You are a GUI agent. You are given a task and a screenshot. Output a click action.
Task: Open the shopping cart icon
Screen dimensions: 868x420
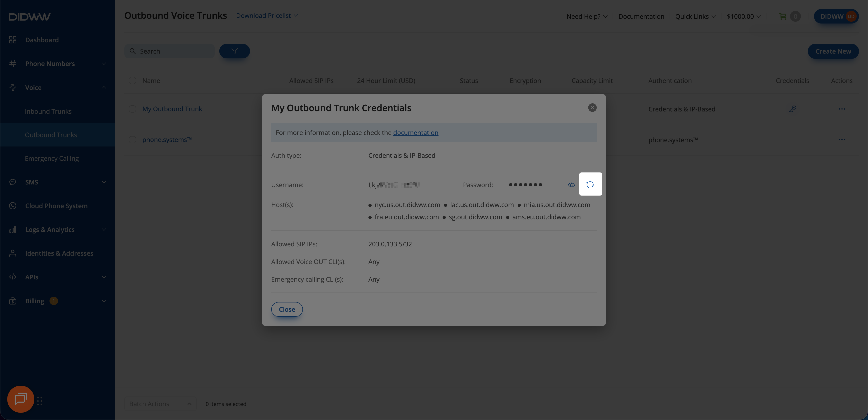782,16
